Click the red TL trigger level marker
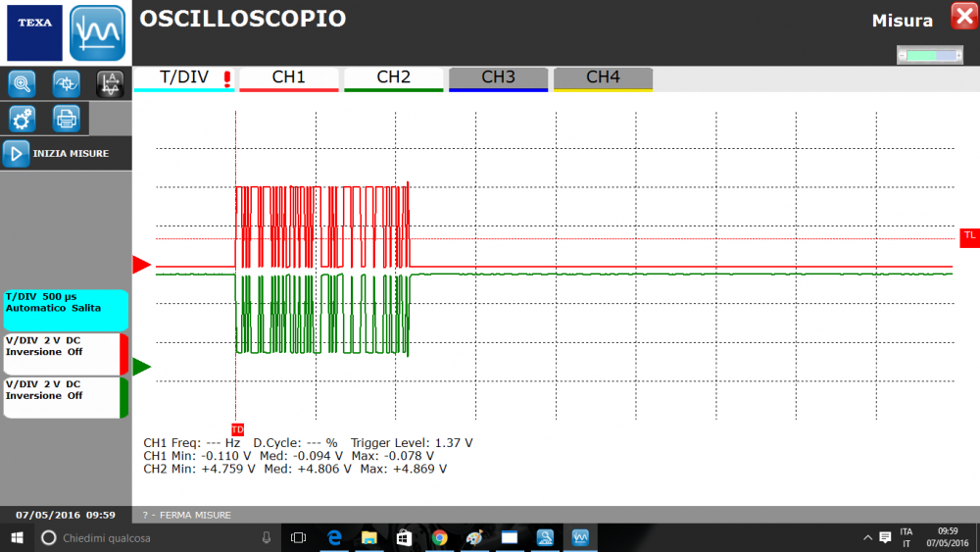The width and height of the screenshot is (980, 552). pos(969,235)
